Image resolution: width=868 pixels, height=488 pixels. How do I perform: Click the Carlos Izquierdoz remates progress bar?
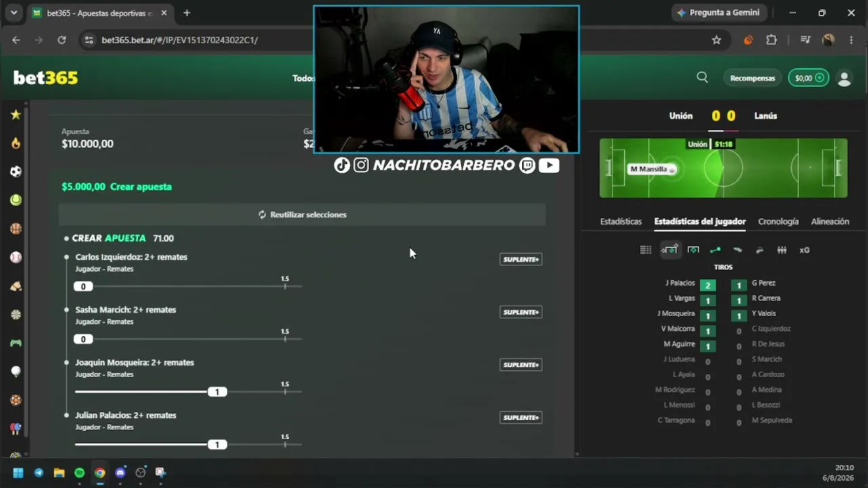(188, 287)
